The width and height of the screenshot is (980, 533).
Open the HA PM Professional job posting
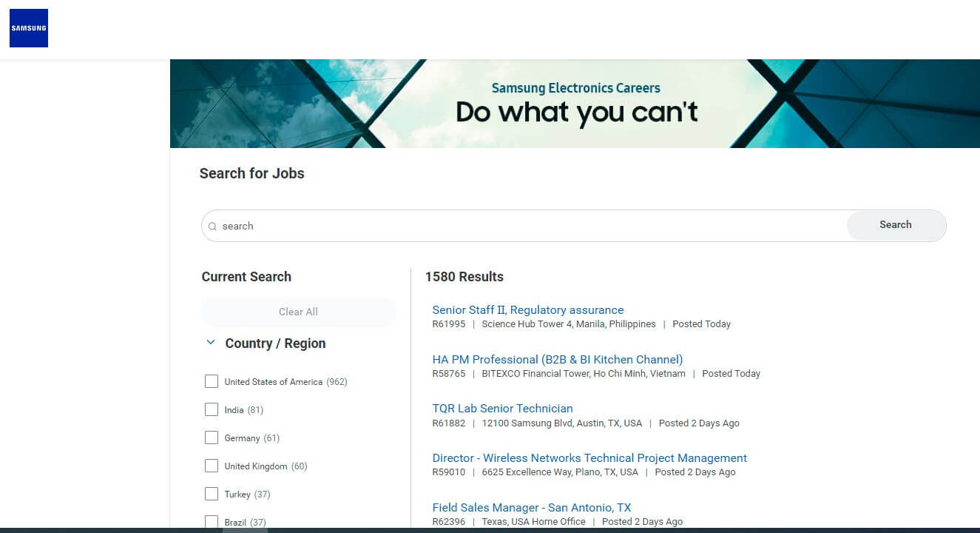point(558,359)
